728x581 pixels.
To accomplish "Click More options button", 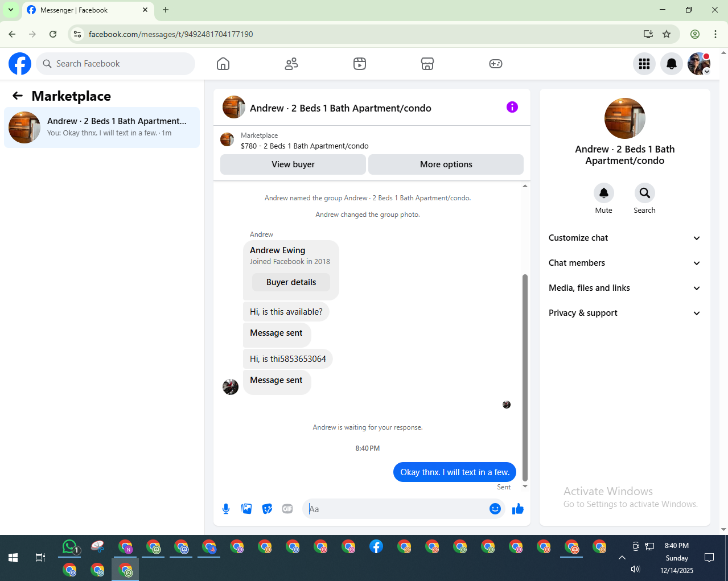I will pyautogui.click(x=446, y=164).
